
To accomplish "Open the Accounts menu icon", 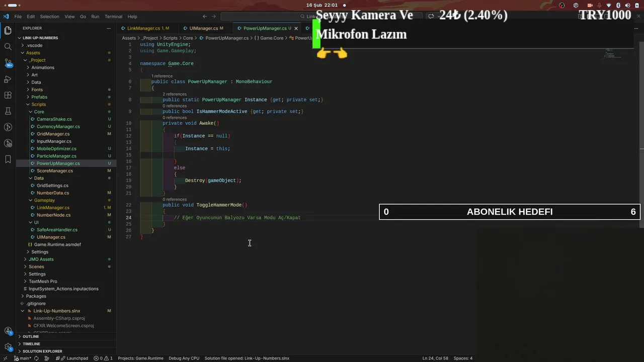I will point(8,331).
